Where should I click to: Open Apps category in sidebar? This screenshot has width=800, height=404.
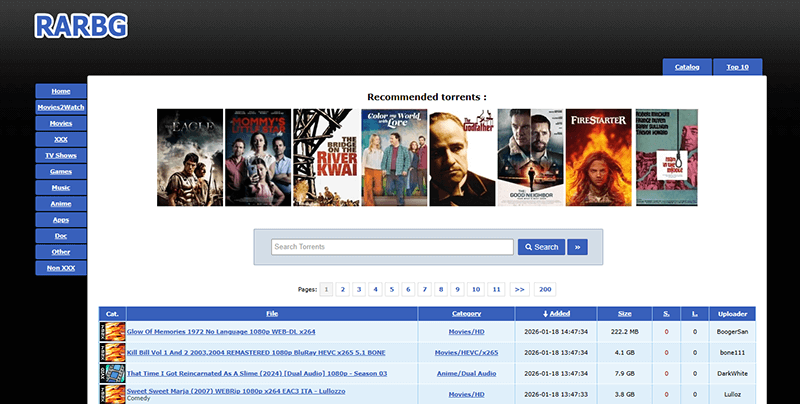(x=61, y=220)
